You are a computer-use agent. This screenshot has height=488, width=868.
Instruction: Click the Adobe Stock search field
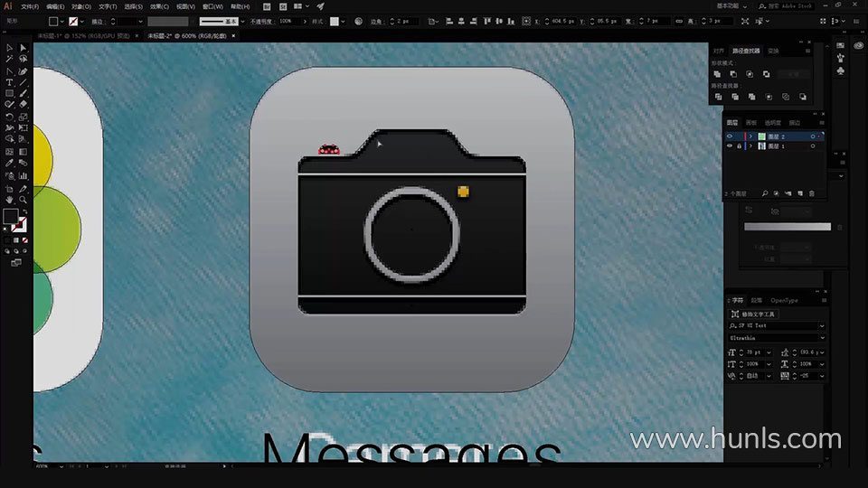click(788, 6)
